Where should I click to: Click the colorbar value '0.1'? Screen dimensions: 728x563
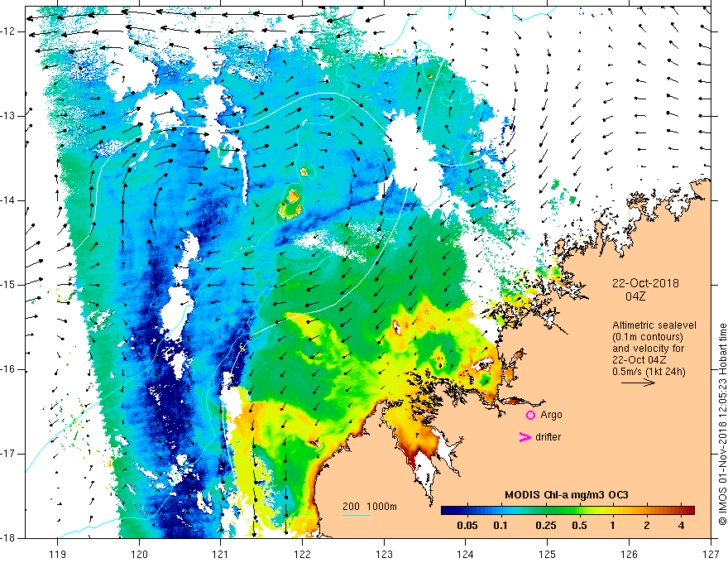[x=500, y=526]
